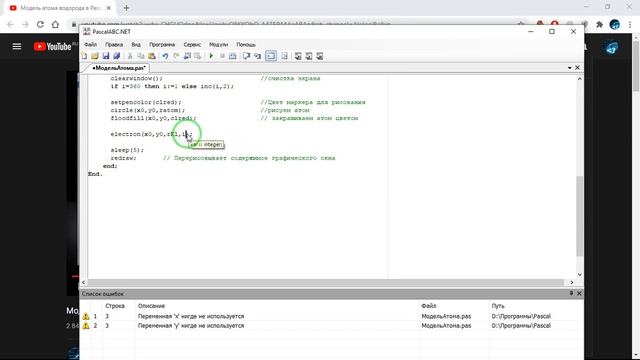This screenshot has width=640, height=360.
Task: Cut selection with the scissors icon
Action: coord(130,56)
